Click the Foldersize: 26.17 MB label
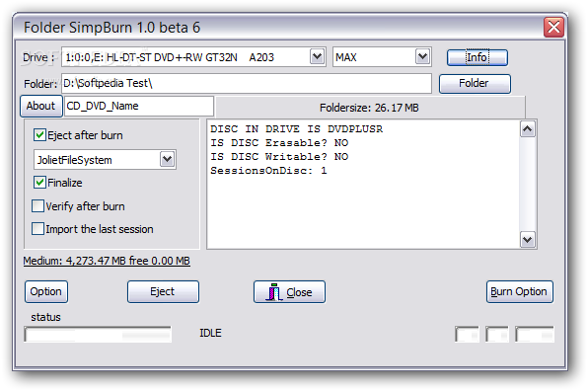 pos(369,108)
